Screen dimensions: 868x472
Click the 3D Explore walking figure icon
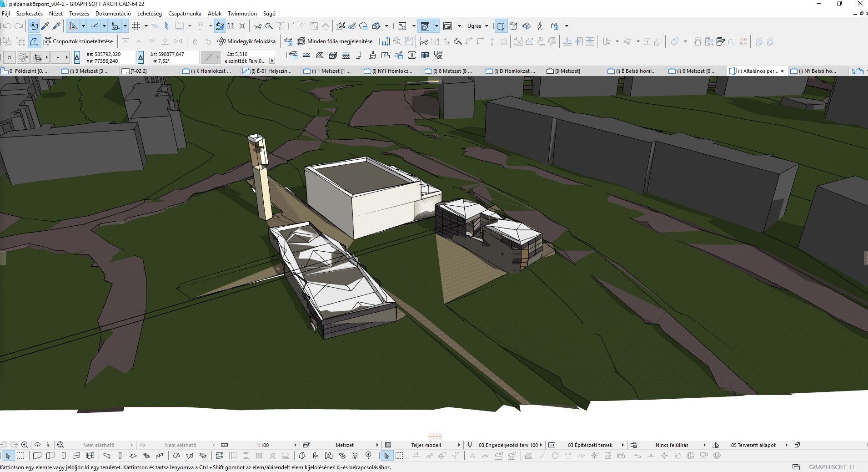540,26
